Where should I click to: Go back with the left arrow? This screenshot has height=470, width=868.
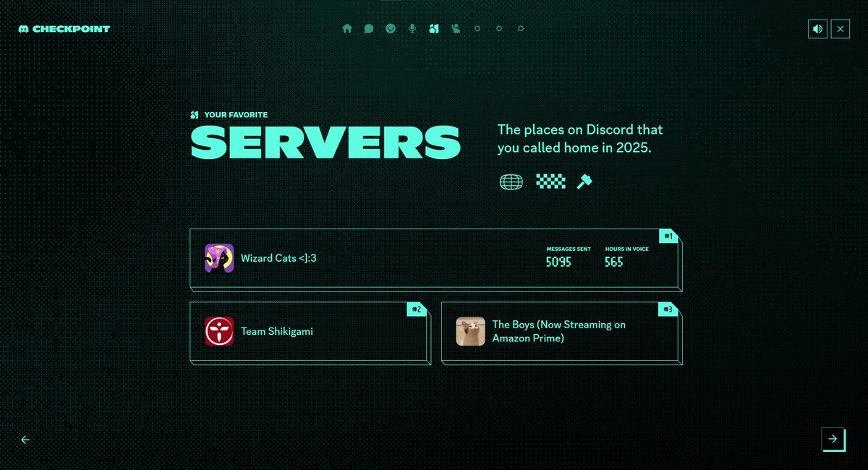[x=25, y=440]
